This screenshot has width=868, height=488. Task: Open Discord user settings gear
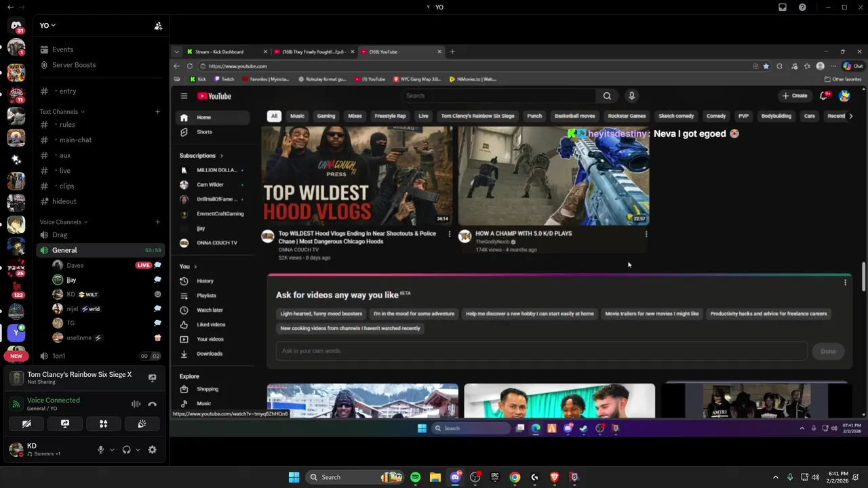point(153,449)
